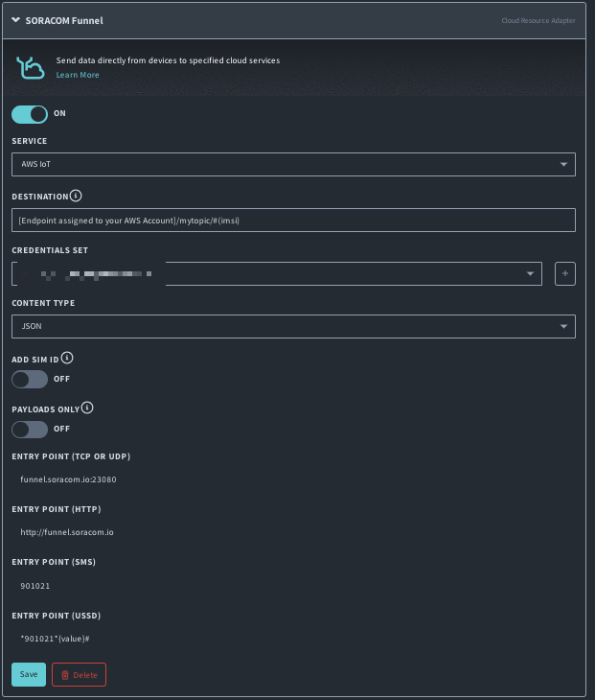Click the plus button to add credentials
The width and height of the screenshot is (595, 700).
[565, 274]
